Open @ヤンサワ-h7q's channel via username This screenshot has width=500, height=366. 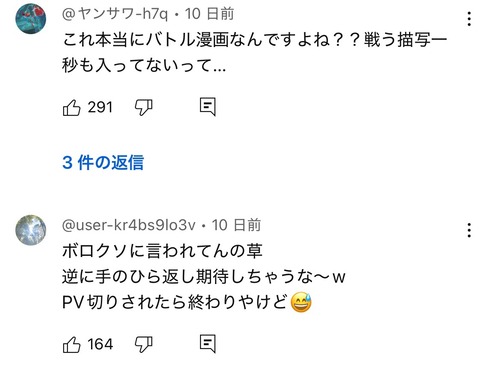(115, 14)
